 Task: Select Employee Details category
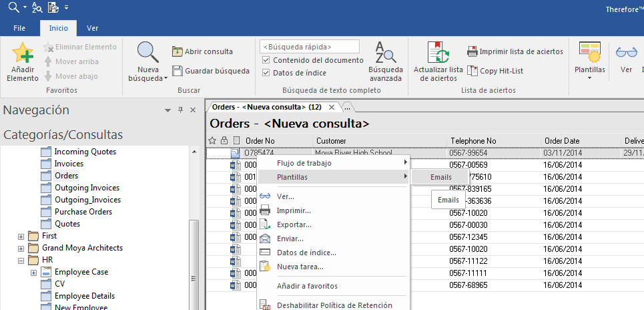pos(84,296)
